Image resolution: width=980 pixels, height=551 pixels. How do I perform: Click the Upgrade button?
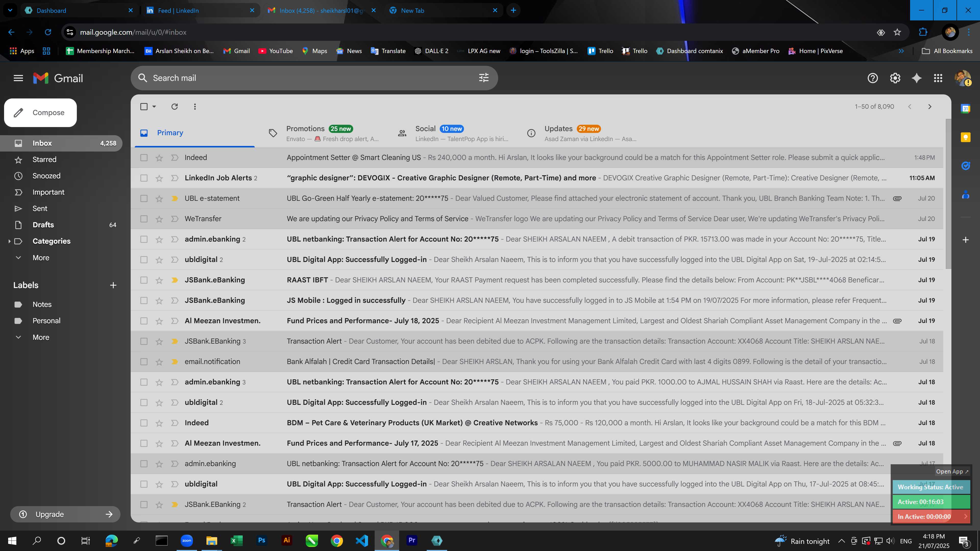click(65, 514)
